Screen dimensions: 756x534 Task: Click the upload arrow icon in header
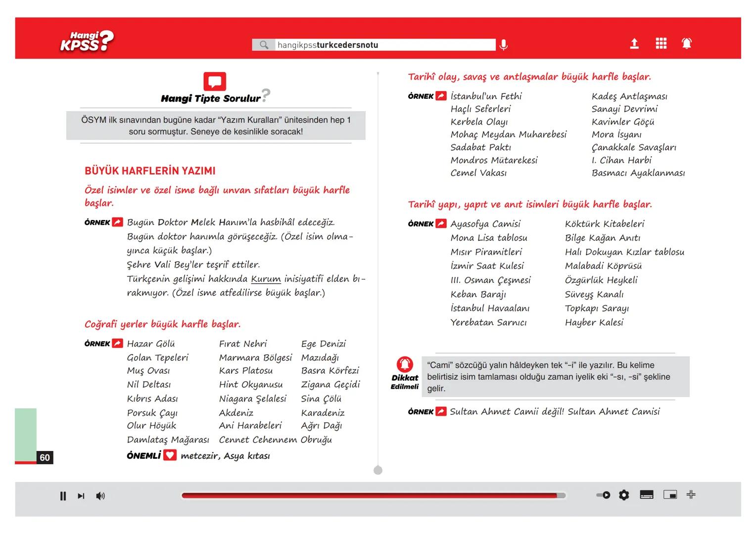pyautogui.click(x=634, y=44)
